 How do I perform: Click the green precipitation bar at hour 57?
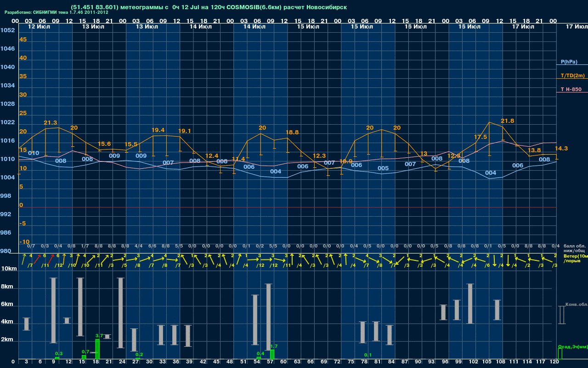(x=272, y=355)
